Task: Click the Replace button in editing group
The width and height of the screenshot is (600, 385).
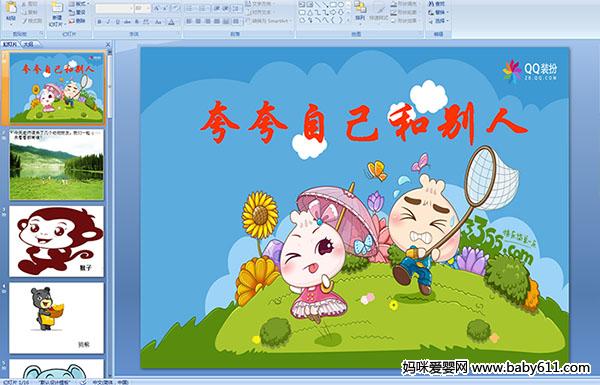Action: (438, 12)
